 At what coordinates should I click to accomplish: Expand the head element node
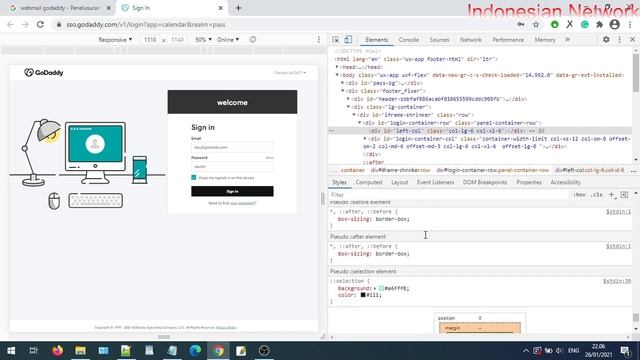[338, 67]
